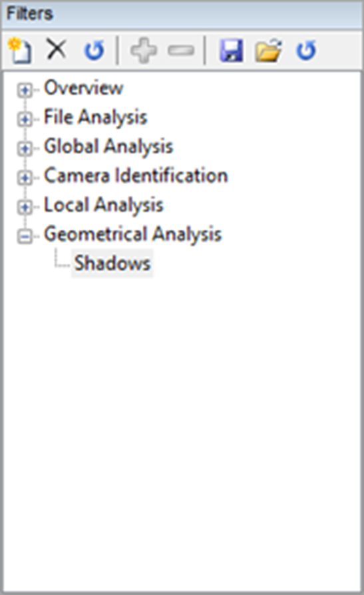Viewport: 364px width, 595px height.
Task: Select the Camera Identification label
Action: pyautogui.click(x=136, y=176)
